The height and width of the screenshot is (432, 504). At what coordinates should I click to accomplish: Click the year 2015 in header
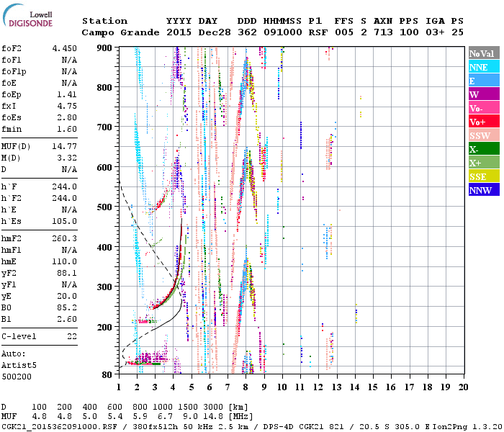pyautogui.click(x=179, y=32)
